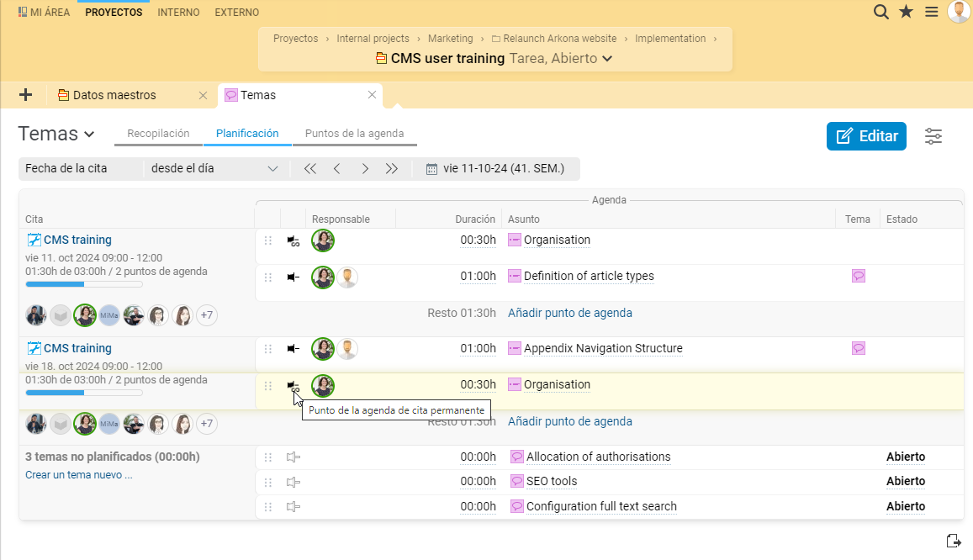Click unplanned megaphone icon for SEO tools

pyautogui.click(x=293, y=482)
